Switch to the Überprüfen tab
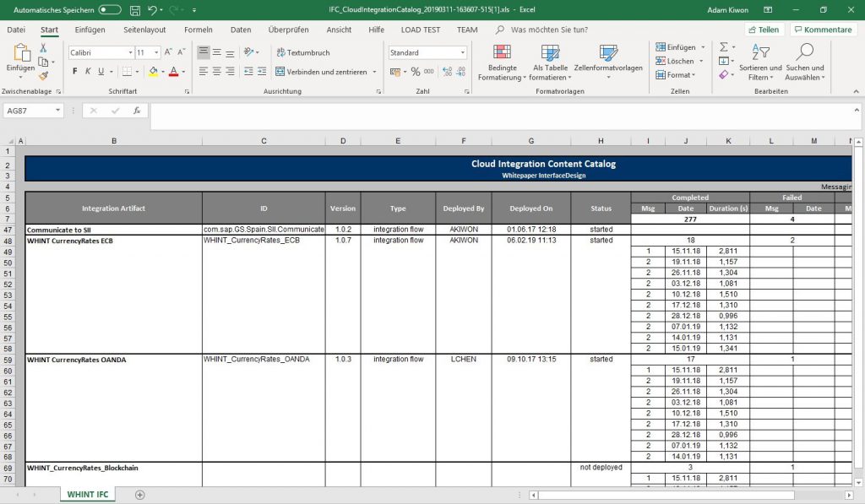 (x=289, y=30)
